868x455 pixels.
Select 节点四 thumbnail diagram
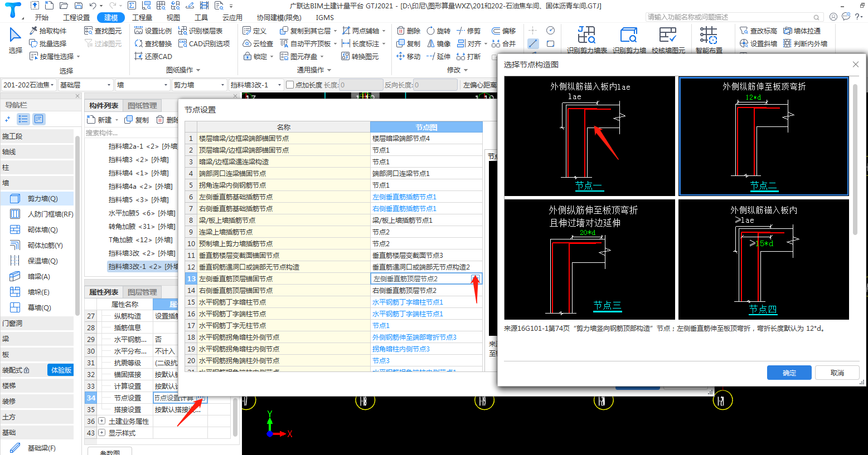763,259
